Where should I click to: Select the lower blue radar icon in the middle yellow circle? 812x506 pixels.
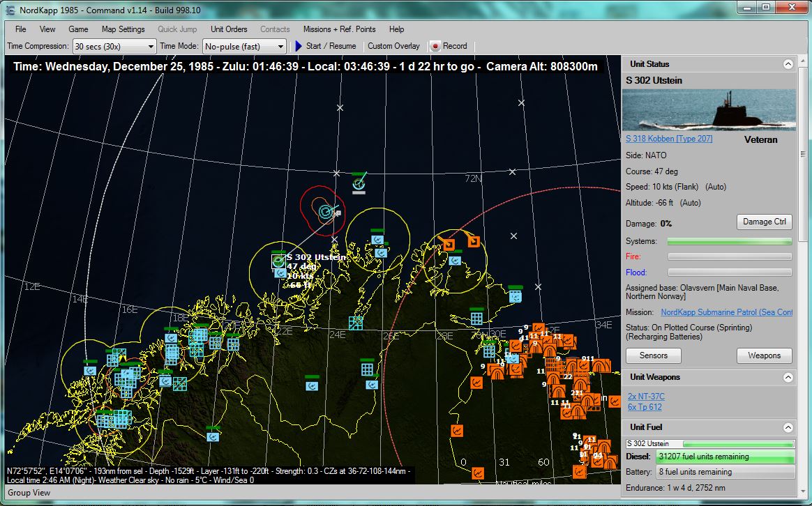381,252
